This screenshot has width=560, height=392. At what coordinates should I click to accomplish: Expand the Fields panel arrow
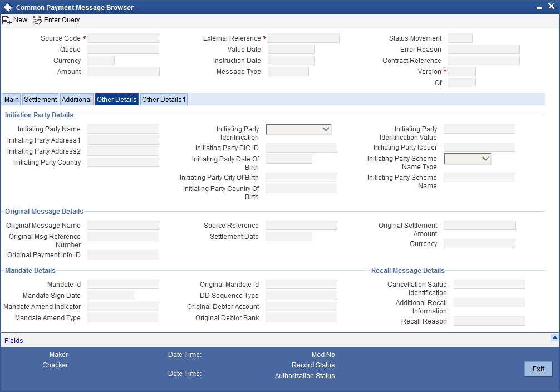click(554, 337)
